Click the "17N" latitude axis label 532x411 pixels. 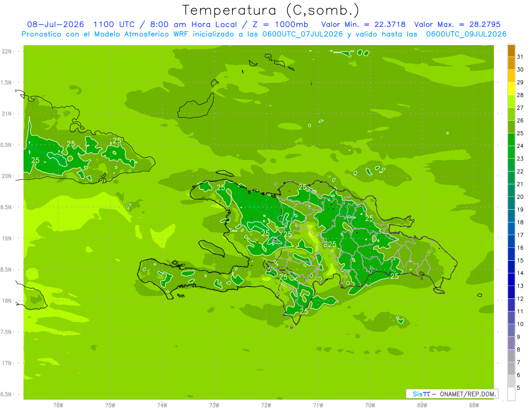click(x=8, y=363)
